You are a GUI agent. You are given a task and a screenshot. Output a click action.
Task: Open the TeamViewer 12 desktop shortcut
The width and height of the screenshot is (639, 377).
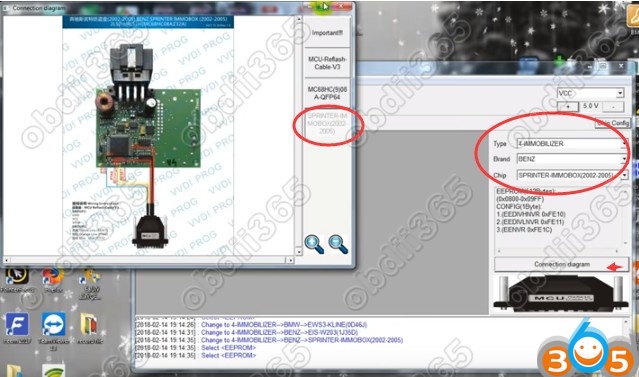pos(54,331)
